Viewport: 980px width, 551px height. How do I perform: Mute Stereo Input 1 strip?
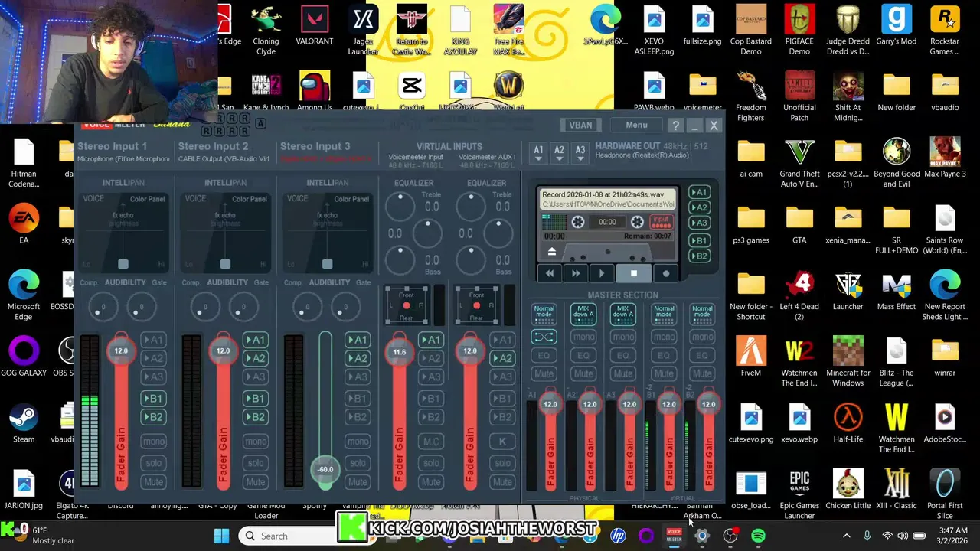coord(153,482)
